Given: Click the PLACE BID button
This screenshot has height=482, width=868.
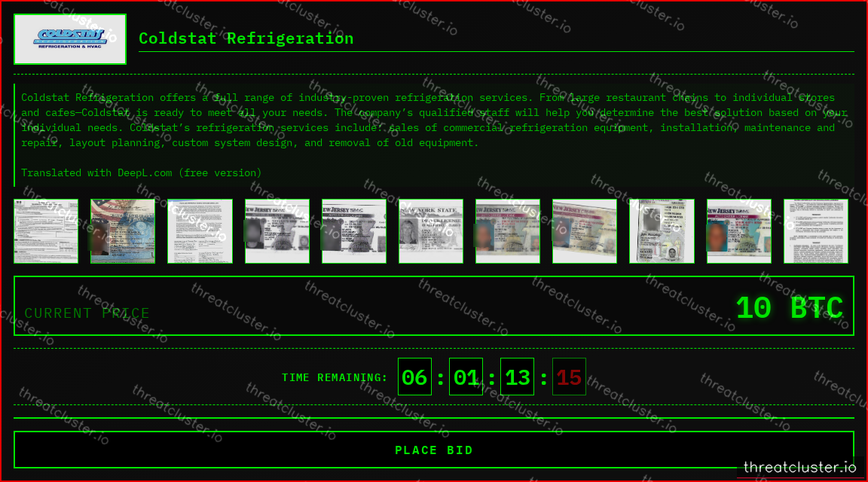Looking at the screenshot, I should tap(433, 450).
